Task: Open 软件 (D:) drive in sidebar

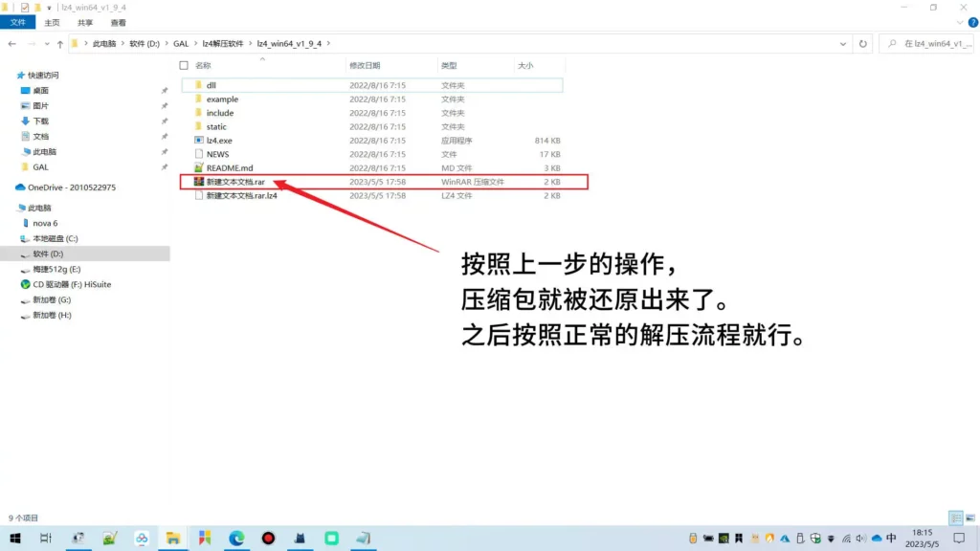Action: tap(48, 253)
